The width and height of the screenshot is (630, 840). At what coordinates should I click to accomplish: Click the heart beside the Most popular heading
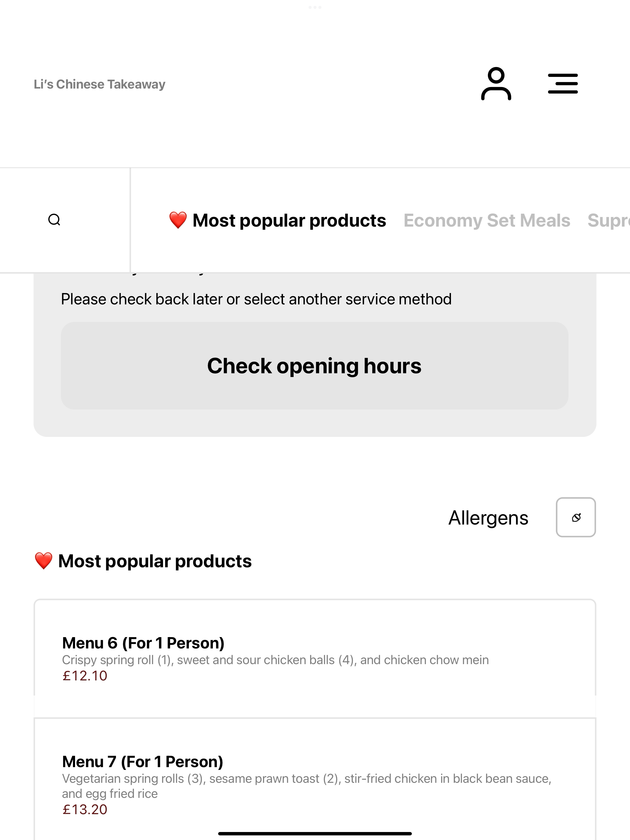tap(43, 561)
